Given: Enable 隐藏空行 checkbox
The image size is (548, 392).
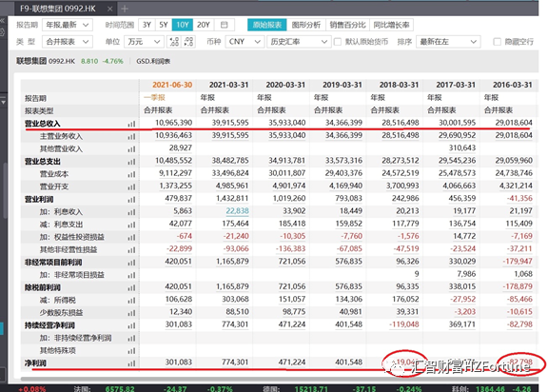Looking at the screenshot, I should (x=497, y=42).
